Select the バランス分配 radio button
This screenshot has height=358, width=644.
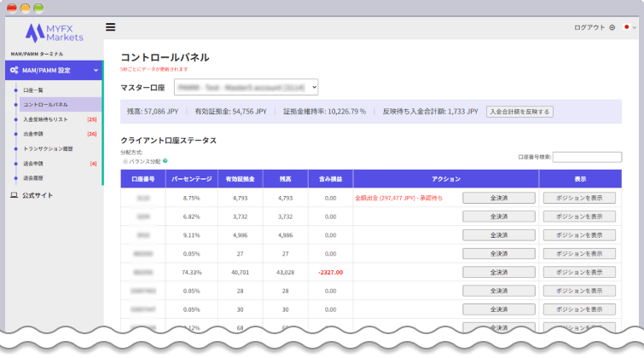[x=125, y=161]
